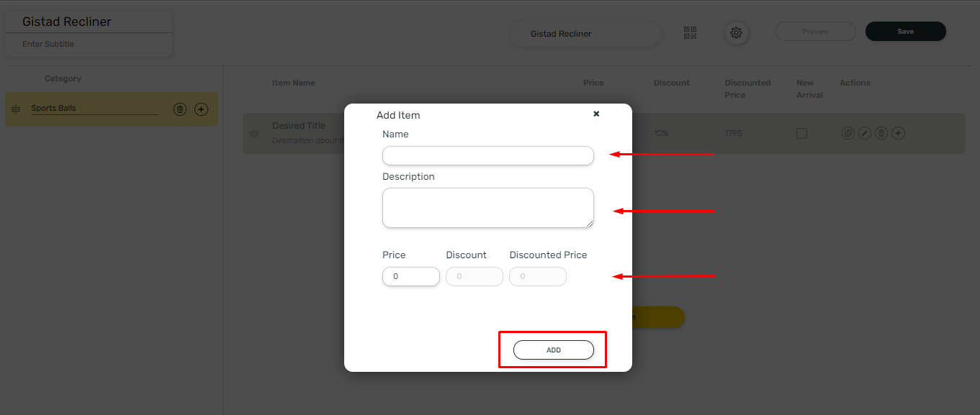Image resolution: width=980 pixels, height=415 pixels.
Task: Open the settings gear menu
Action: click(x=736, y=32)
